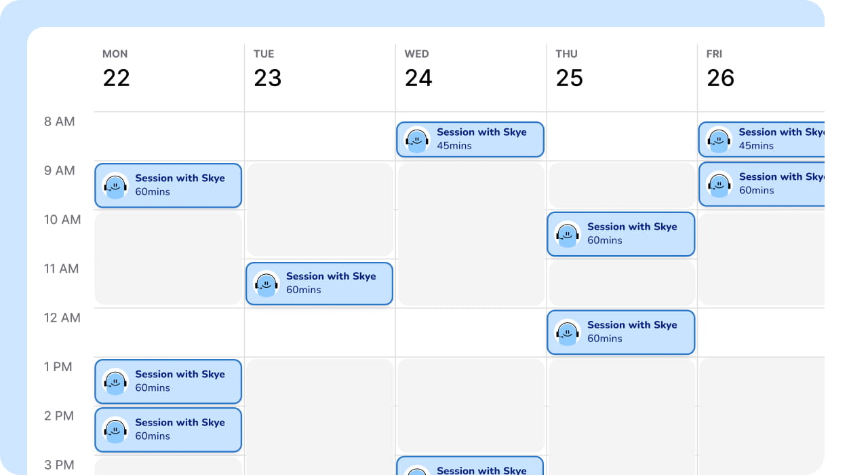The height and width of the screenshot is (475, 868).
Task: Open Friday 60mins Session with Skye event
Action: [x=762, y=184]
